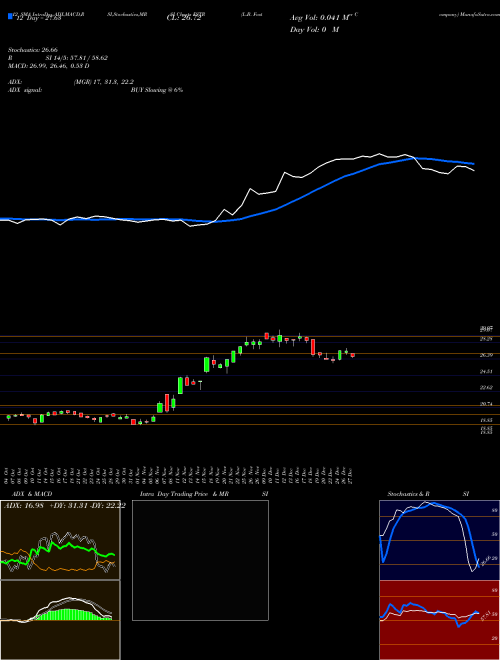Click the 'Intra Day Trading Price & MR' title
Screen dimensions: 500x660
pyautogui.click(x=185, y=494)
